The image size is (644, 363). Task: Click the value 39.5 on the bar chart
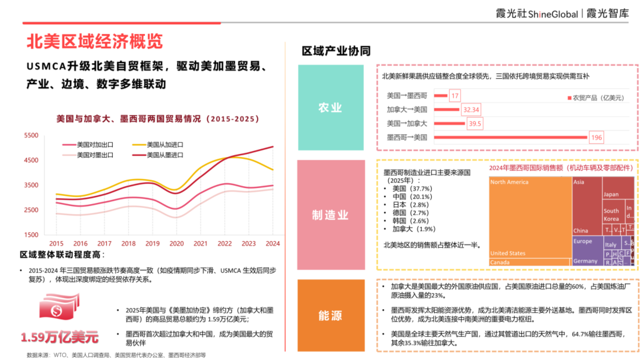[475, 123]
